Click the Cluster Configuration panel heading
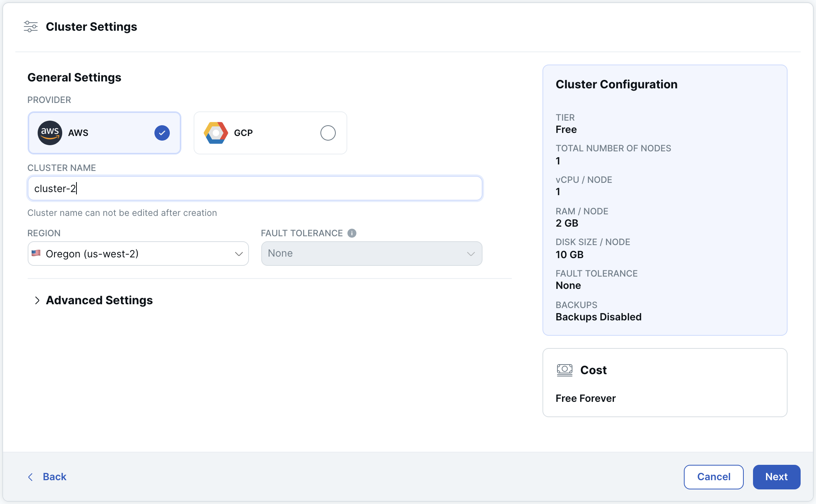 (616, 84)
